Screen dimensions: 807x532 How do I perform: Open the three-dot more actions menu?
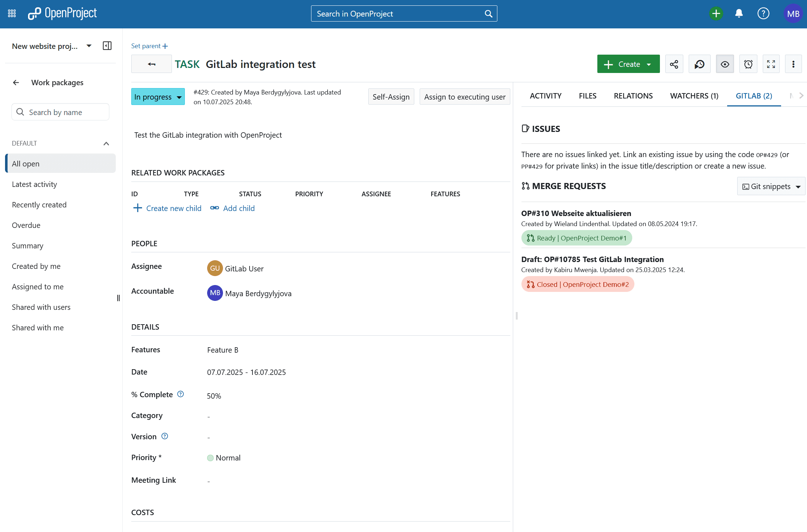coord(793,64)
